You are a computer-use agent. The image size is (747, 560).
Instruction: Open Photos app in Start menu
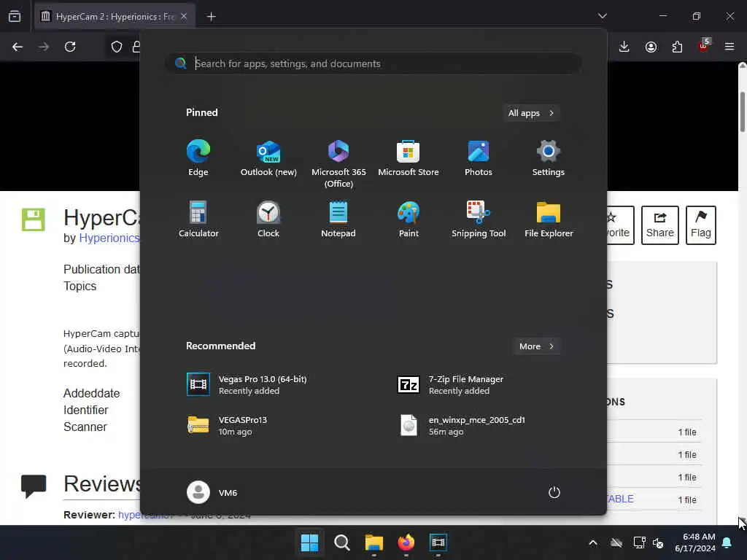(479, 158)
